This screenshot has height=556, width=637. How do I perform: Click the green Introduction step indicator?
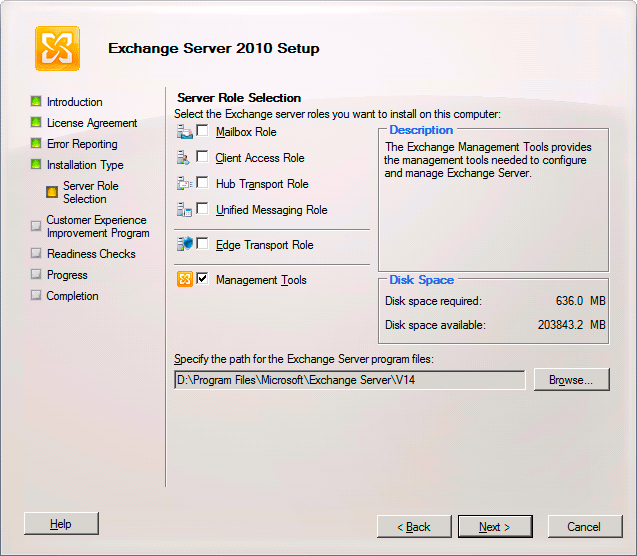coord(36,101)
